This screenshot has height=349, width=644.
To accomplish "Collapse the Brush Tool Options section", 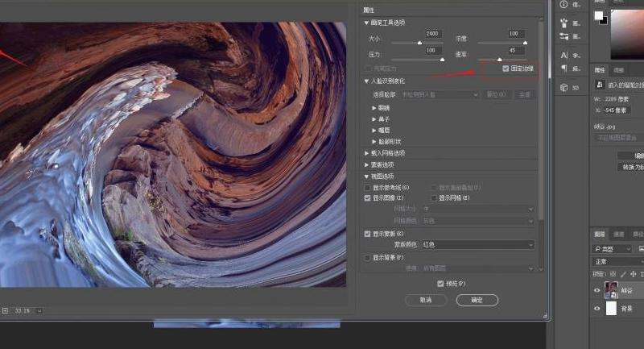I will [x=366, y=23].
